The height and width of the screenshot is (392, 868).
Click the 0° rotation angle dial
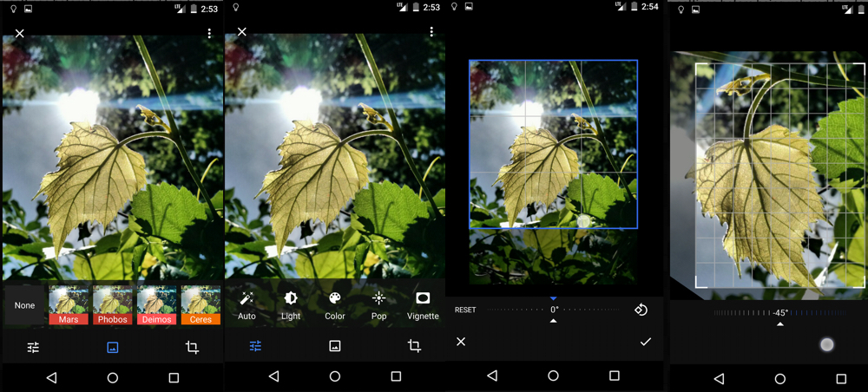tap(554, 310)
